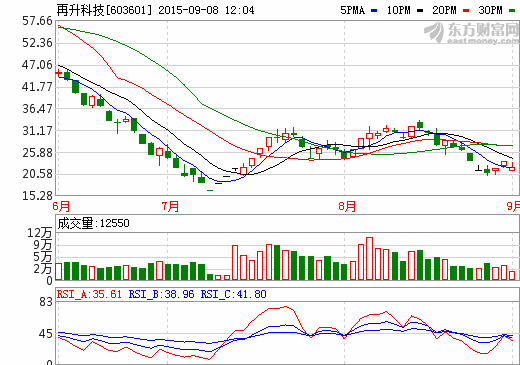The height and width of the screenshot is (365, 520).
Task: Click the 36.47 price axis label
Action: pos(37,109)
